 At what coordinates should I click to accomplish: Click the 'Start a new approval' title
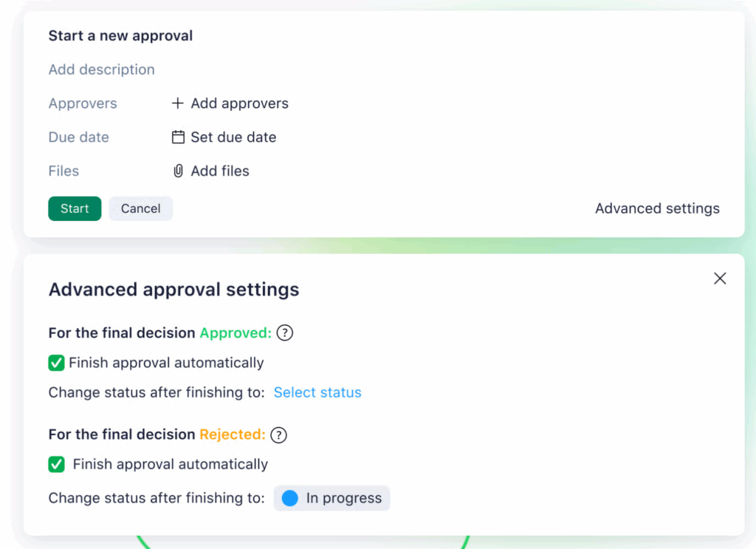[120, 35]
